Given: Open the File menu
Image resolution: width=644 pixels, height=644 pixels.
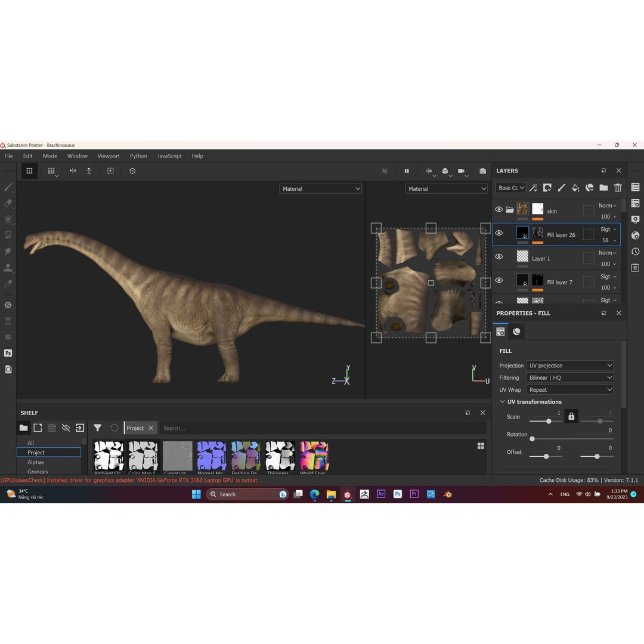Looking at the screenshot, I should [8, 156].
